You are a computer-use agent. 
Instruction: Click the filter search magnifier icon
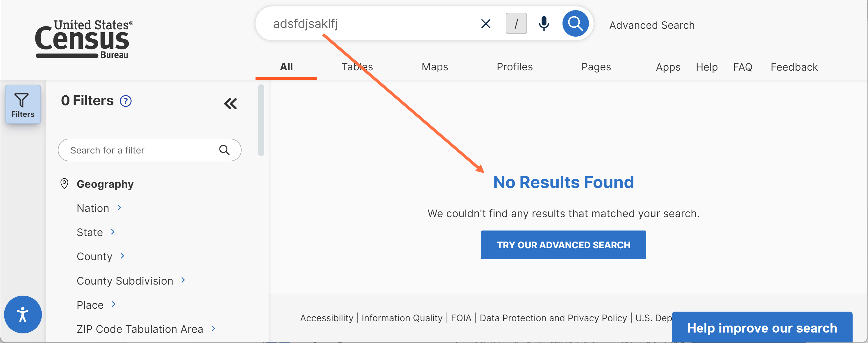[224, 150]
